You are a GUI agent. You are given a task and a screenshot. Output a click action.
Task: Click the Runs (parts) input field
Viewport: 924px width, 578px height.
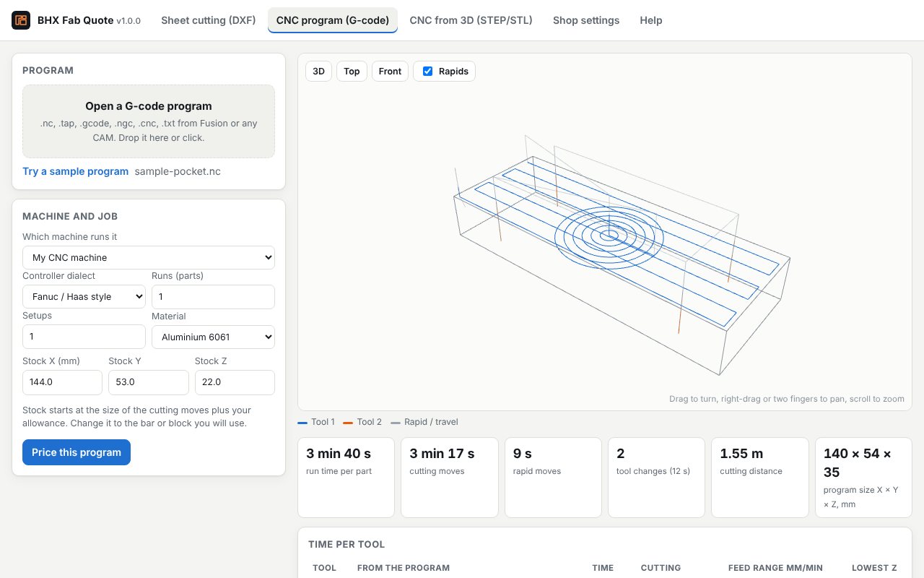pos(213,297)
